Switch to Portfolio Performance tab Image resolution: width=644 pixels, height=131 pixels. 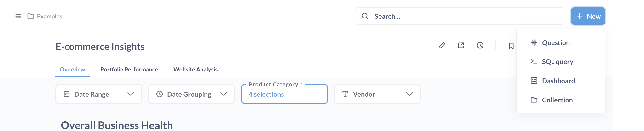pos(129,69)
